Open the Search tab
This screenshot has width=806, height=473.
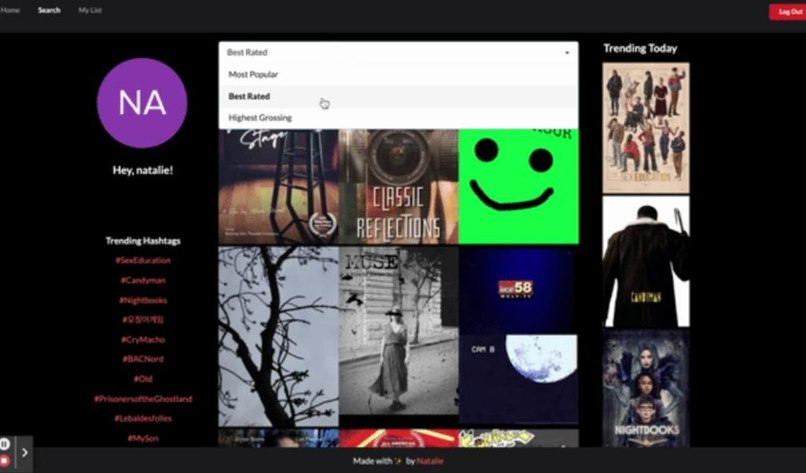tap(49, 10)
